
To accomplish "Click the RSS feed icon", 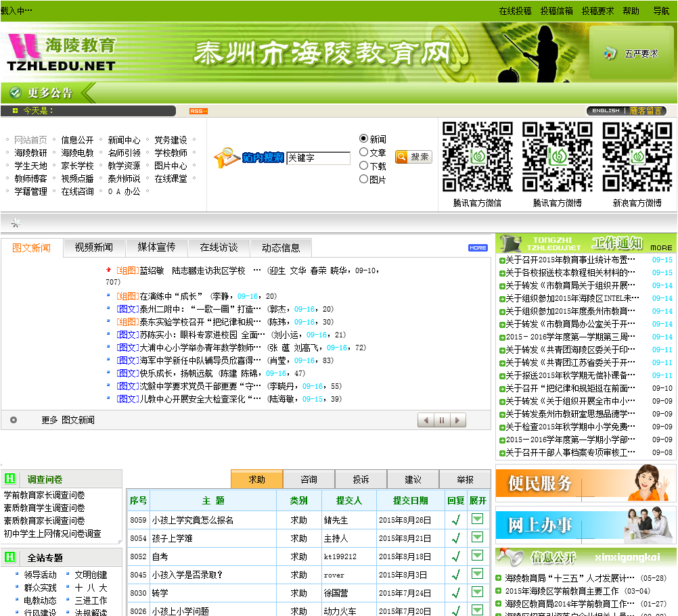I will [x=198, y=111].
